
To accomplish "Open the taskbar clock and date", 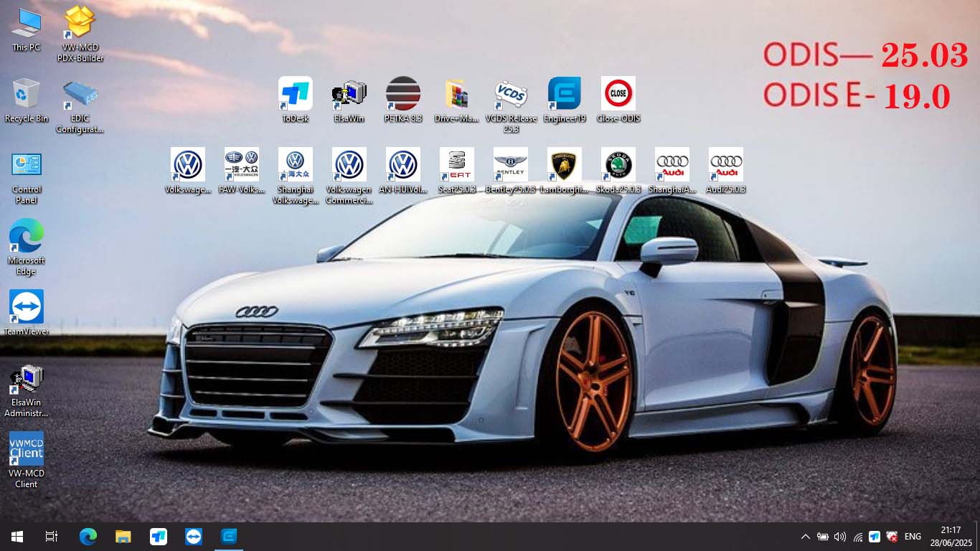I will click(951, 537).
